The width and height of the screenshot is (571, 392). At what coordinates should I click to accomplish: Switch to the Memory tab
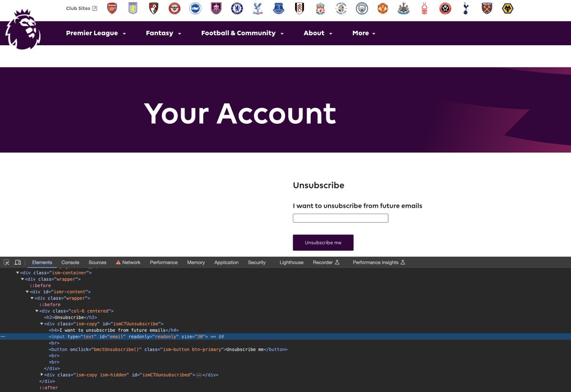click(x=196, y=262)
